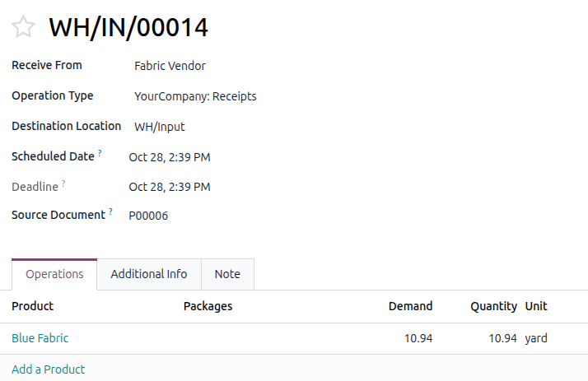Click the Source Document field P00006
This screenshot has height=381, width=588.
[148, 216]
